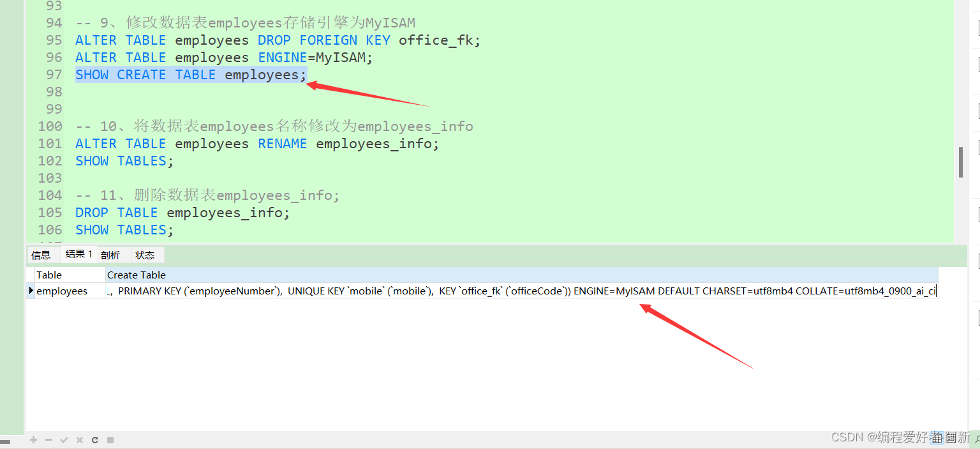Screen dimensions: 980x449
Task: Apply changes with the checkmark icon
Action: point(64,439)
